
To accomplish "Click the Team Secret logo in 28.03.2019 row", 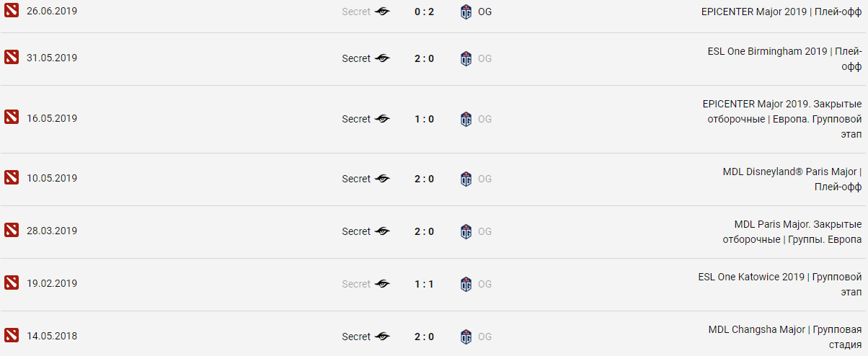I will (382, 231).
